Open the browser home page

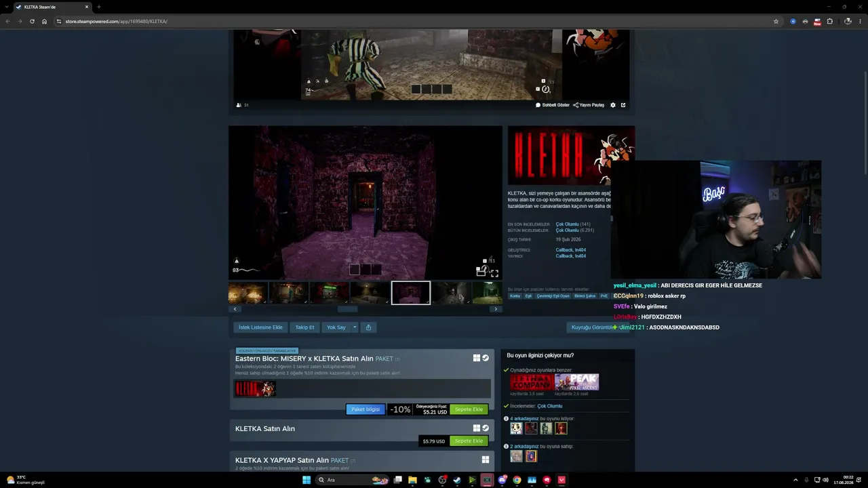click(x=44, y=21)
